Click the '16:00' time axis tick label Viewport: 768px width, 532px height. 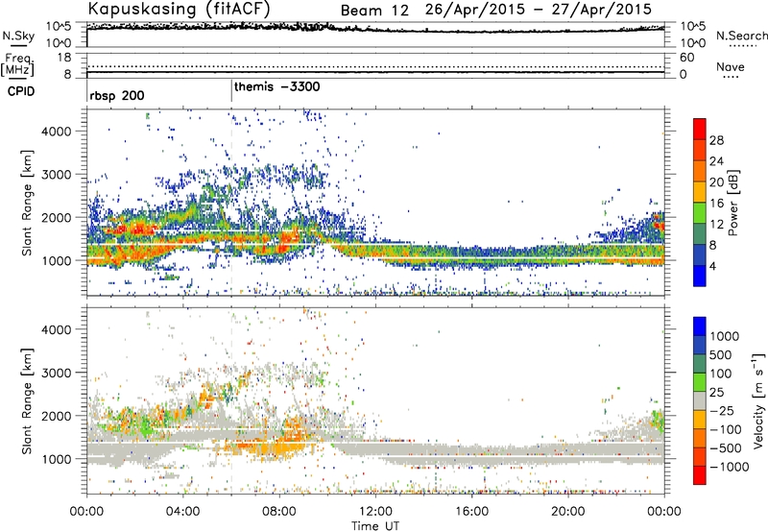click(471, 512)
